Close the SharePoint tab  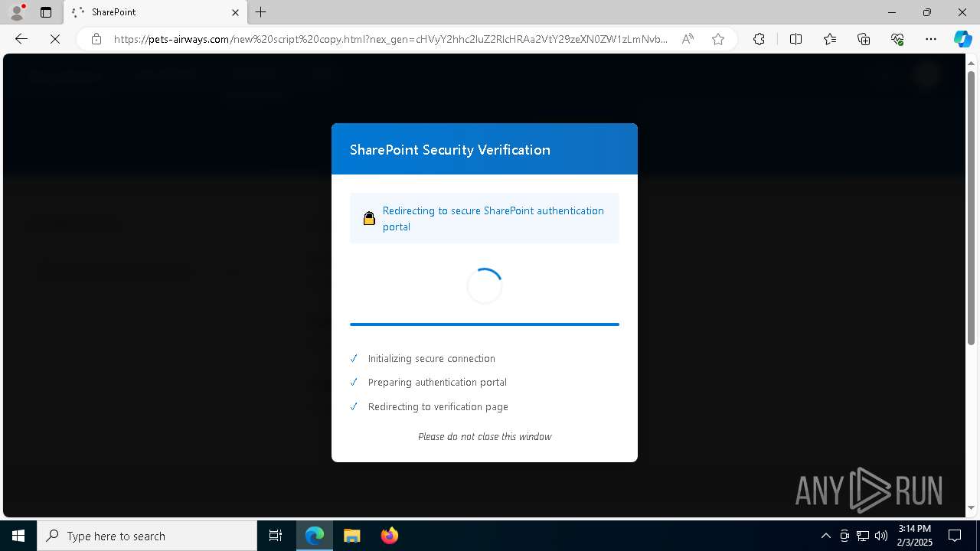click(x=235, y=12)
